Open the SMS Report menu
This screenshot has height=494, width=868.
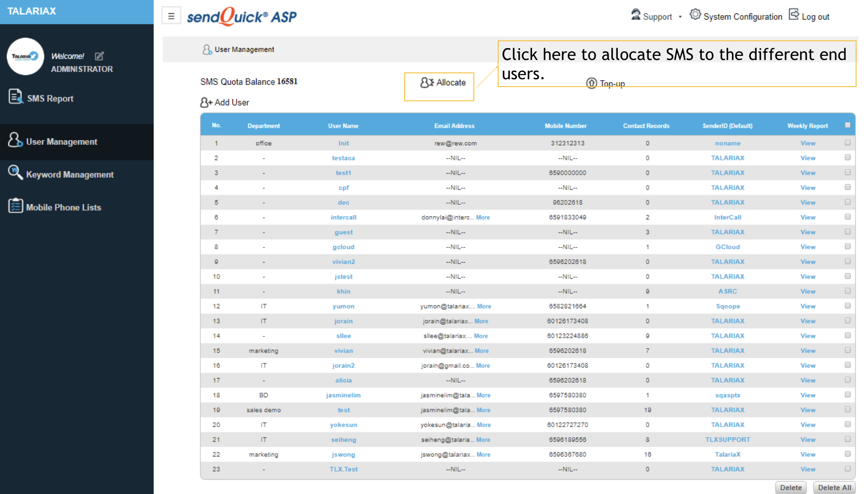(50, 99)
